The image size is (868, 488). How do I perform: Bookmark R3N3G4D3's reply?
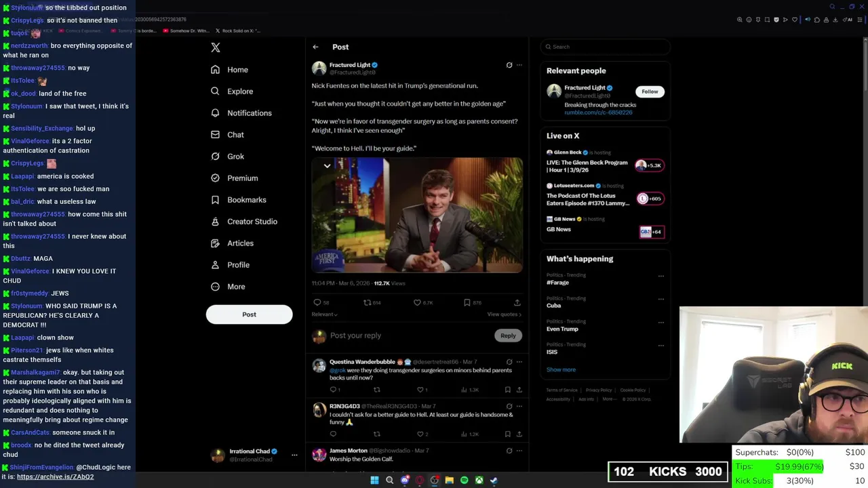point(507,434)
